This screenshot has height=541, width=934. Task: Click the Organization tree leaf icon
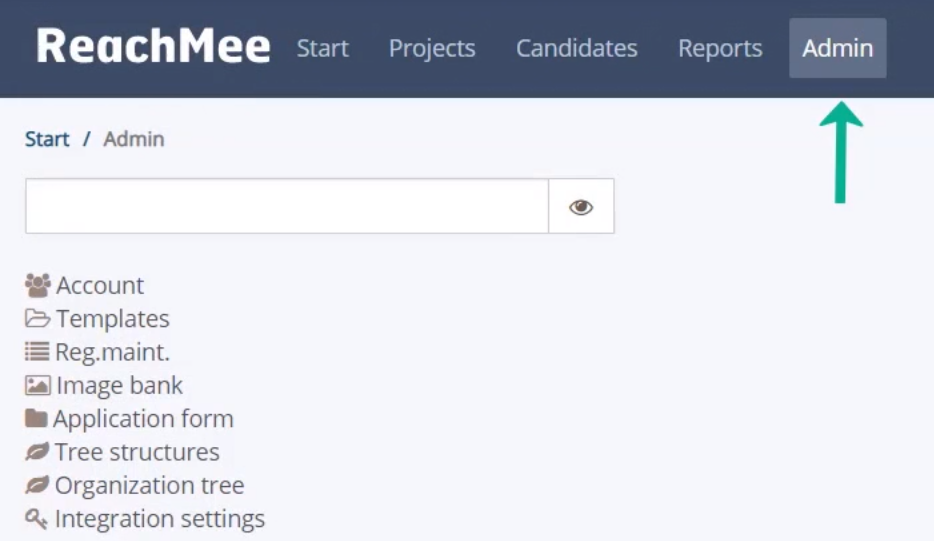click(37, 485)
